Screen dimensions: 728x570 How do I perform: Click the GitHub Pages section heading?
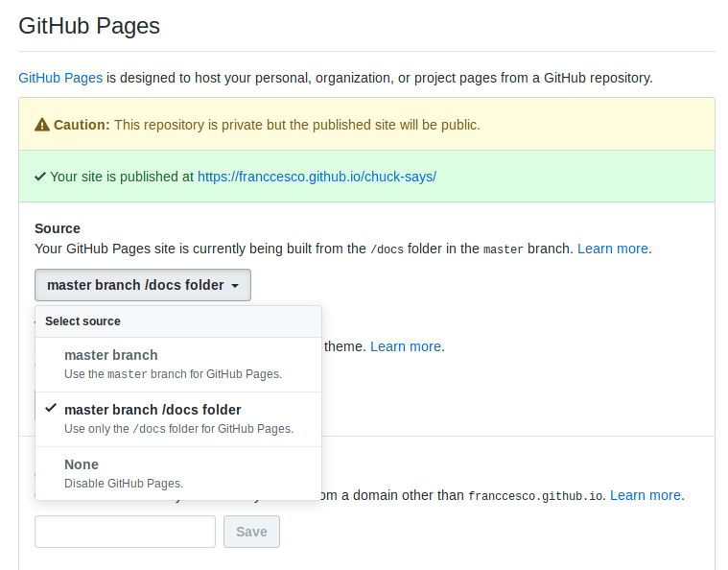tap(89, 26)
